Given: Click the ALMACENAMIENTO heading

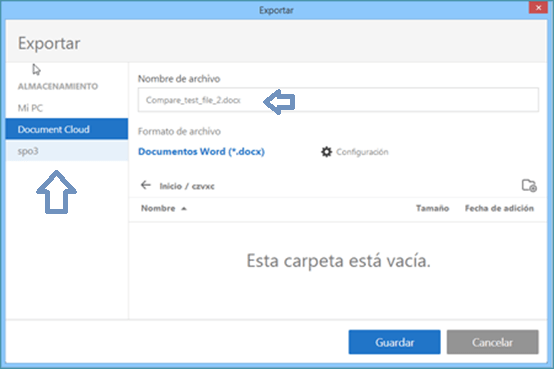Looking at the screenshot, I should click(x=58, y=86).
